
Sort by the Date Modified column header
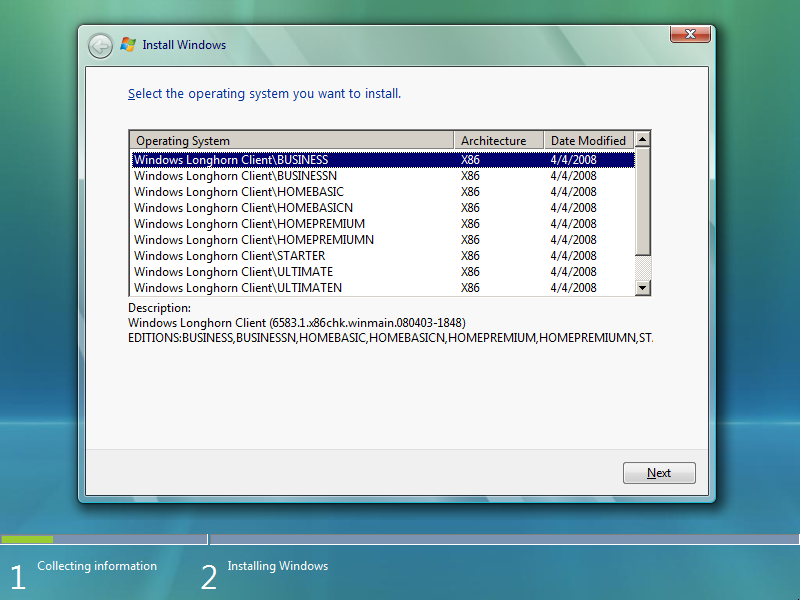(589, 140)
